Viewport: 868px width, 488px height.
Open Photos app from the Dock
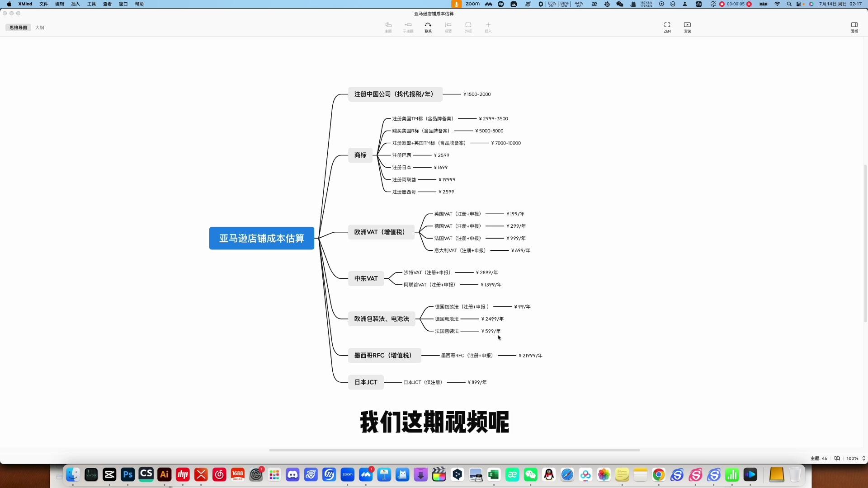604,474
